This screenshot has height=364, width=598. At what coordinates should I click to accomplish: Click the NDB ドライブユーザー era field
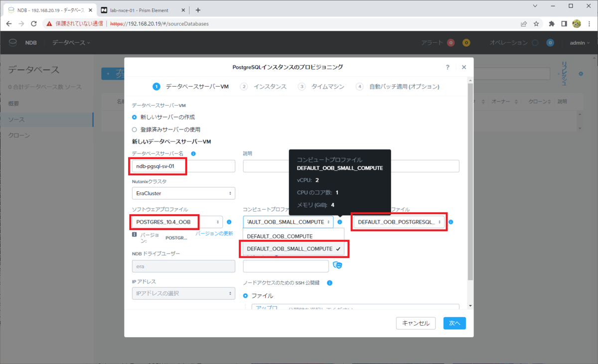[x=183, y=266]
